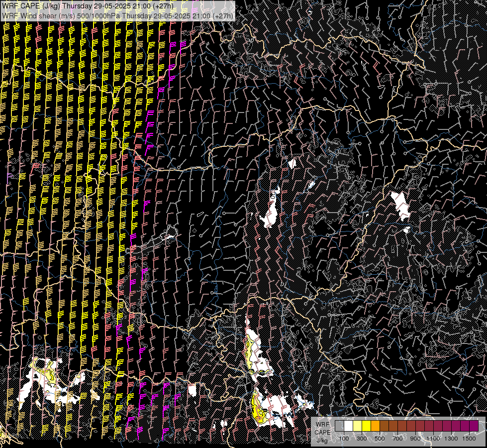Click the legend value 300
The width and height of the screenshot is (487, 448).
[362, 439]
